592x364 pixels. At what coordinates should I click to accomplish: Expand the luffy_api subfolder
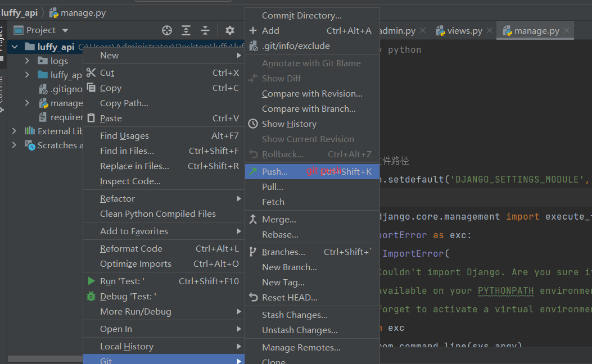[x=27, y=75]
